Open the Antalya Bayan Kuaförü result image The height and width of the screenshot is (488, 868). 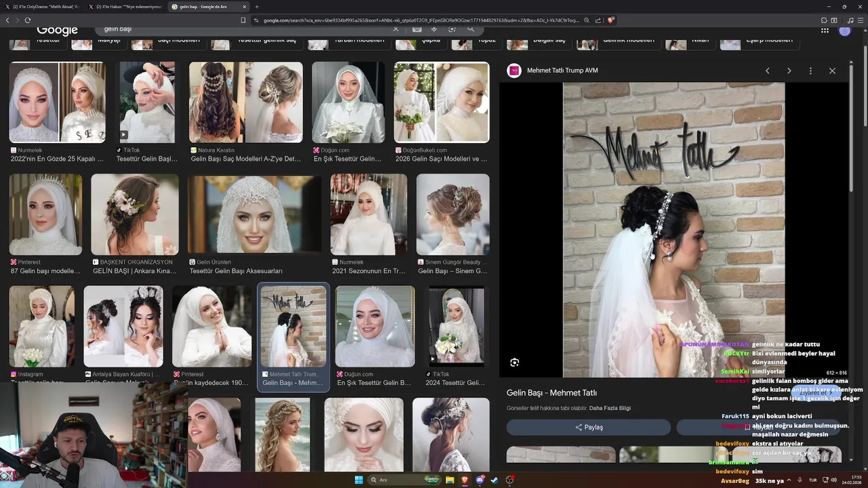[123, 326]
